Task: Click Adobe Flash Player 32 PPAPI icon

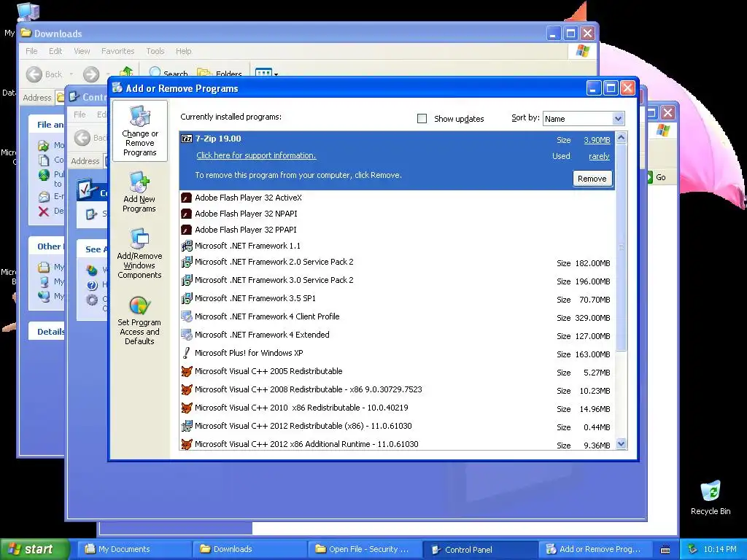Action: coord(187,230)
